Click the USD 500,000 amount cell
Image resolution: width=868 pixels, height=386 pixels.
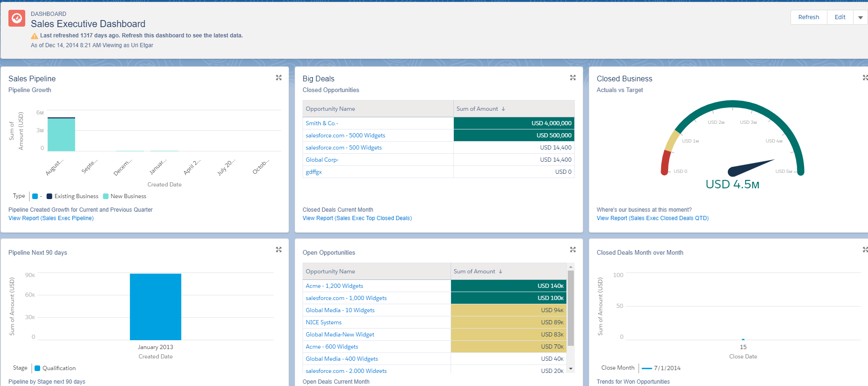[x=514, y=136]
